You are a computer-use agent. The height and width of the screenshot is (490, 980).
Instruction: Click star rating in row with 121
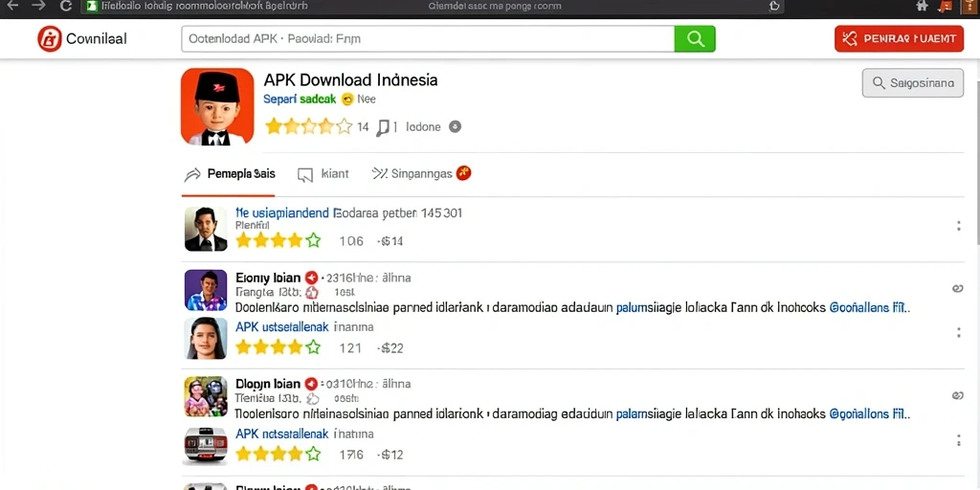278,347
